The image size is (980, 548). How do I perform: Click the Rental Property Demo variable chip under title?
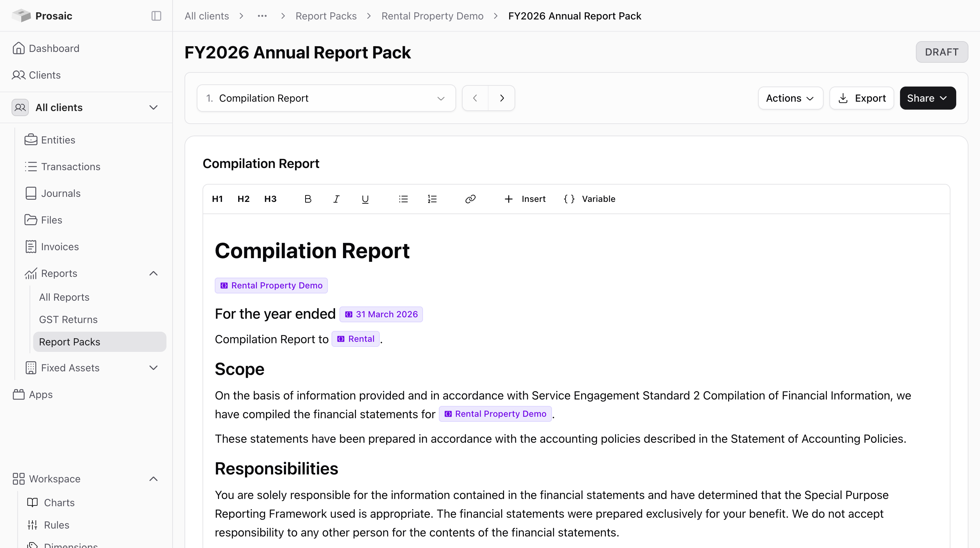(x=271, y=286)
